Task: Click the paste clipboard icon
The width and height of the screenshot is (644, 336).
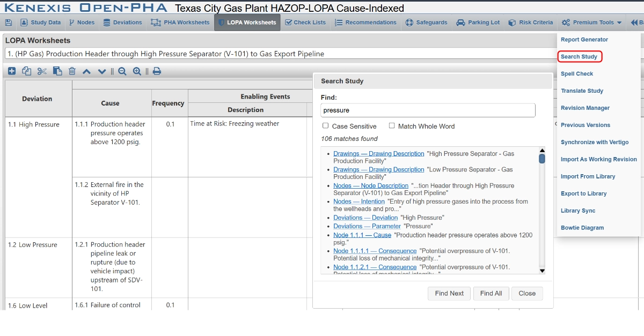Action: point(57,71)
